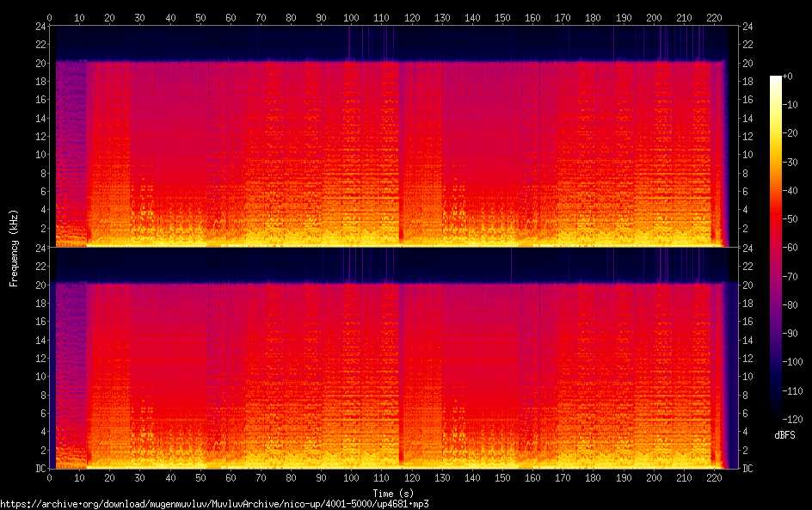Click the DC label at the bottom-right corner
This screenshot has height=510, width=812.
(747, 469)
